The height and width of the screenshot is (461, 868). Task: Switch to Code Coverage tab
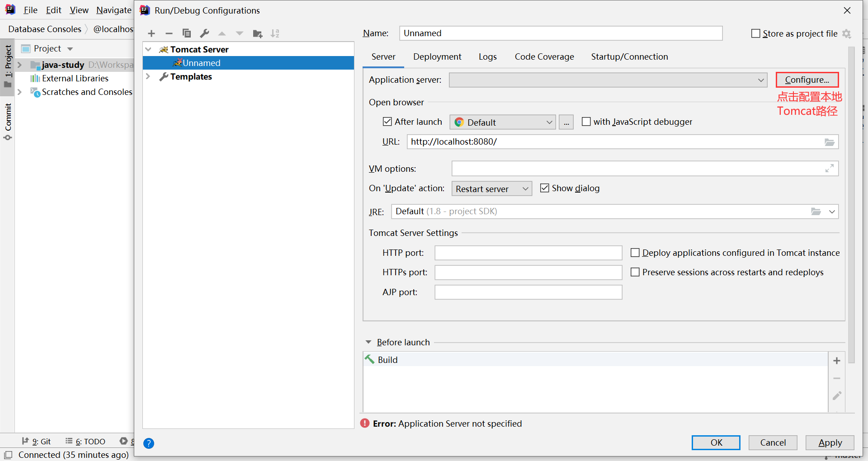544,56
